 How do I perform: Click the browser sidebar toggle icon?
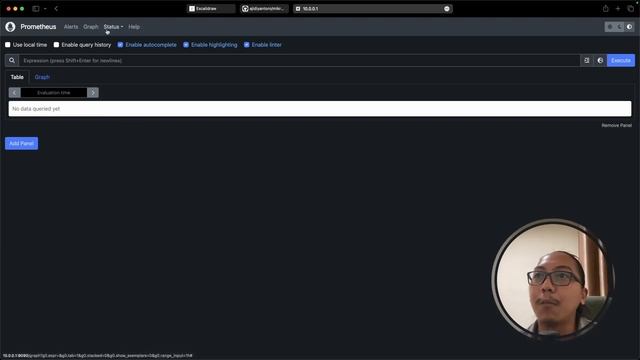pos(36,9)
